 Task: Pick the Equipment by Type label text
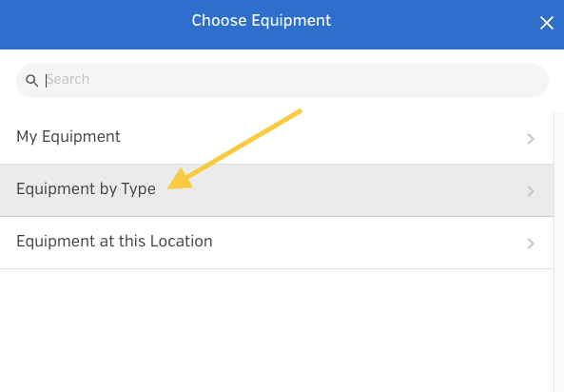click(86, 189)
